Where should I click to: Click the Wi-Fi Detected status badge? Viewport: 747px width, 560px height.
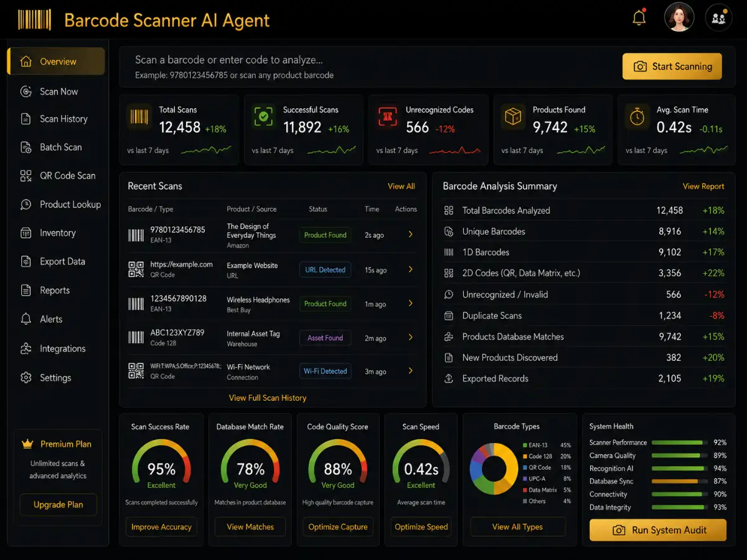[x=325, y=371]
